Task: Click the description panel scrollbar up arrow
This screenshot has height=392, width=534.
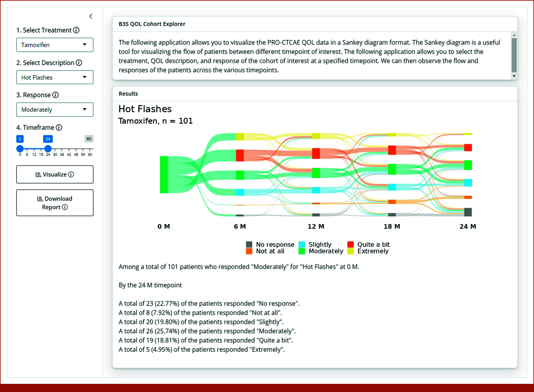Action: 514,35
